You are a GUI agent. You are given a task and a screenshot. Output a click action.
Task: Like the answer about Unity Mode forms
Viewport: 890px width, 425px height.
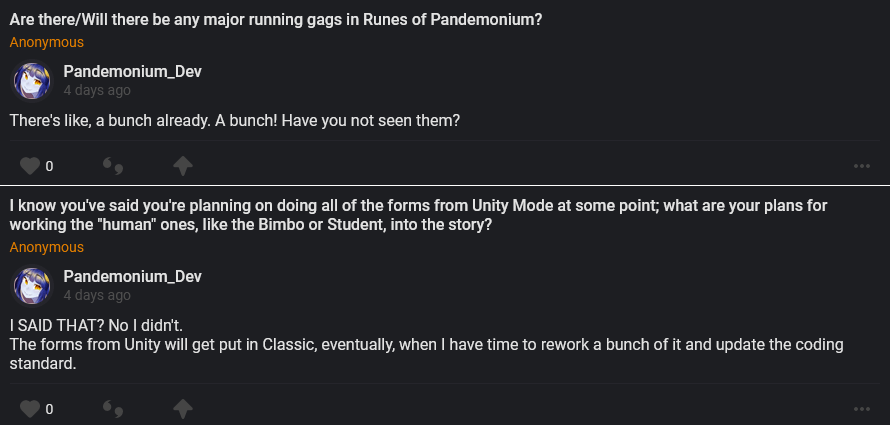coord(30,408)
